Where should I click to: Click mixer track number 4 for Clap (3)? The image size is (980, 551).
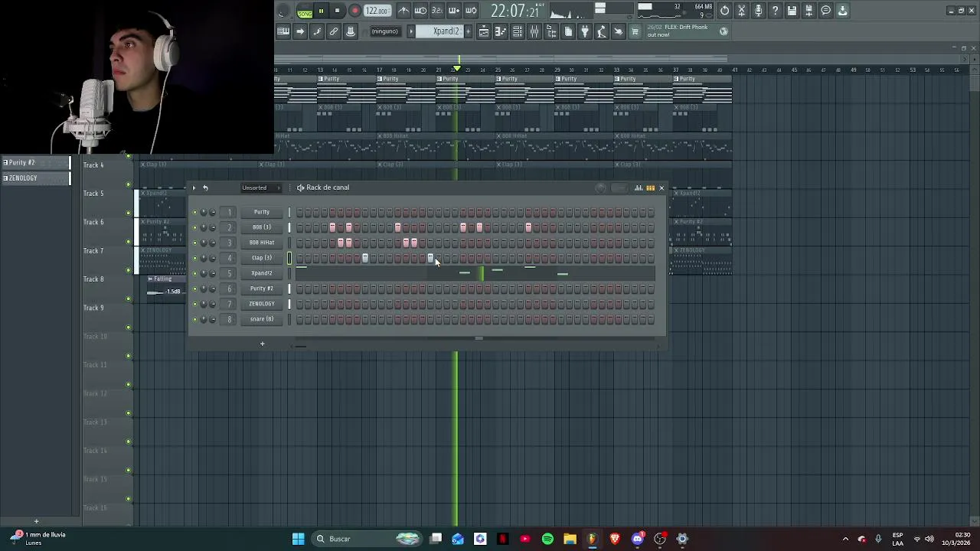pyautogui.click(x=229, y=258)
